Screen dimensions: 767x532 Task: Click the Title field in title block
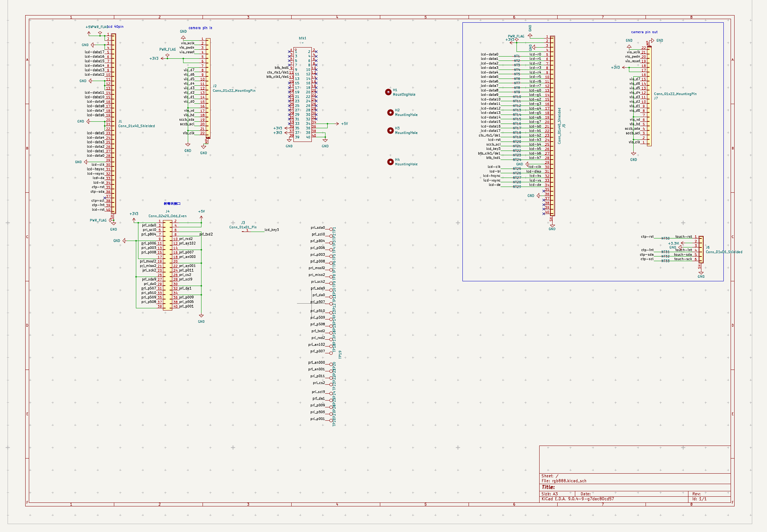tap(548, 487)
